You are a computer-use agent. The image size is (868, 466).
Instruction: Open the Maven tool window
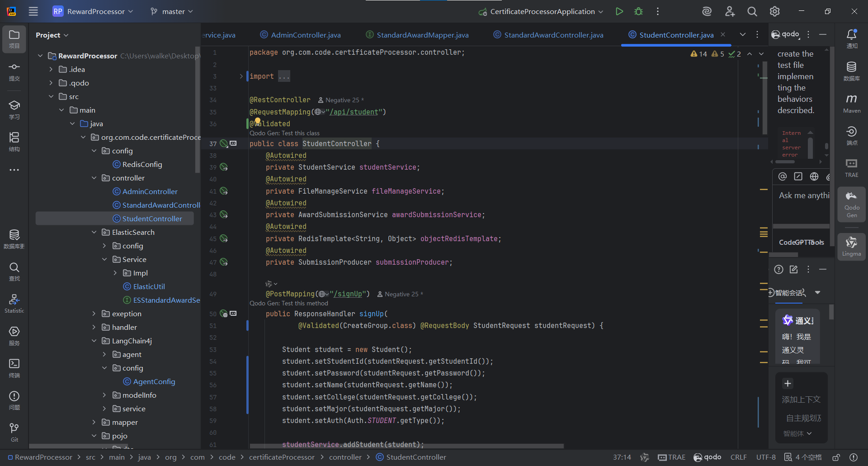tap(852, 104)
